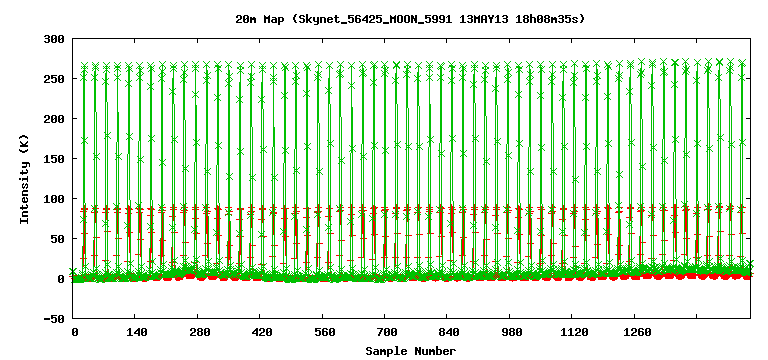
Task: Click the "Sample Number" x-axis label
Action: 410,351
